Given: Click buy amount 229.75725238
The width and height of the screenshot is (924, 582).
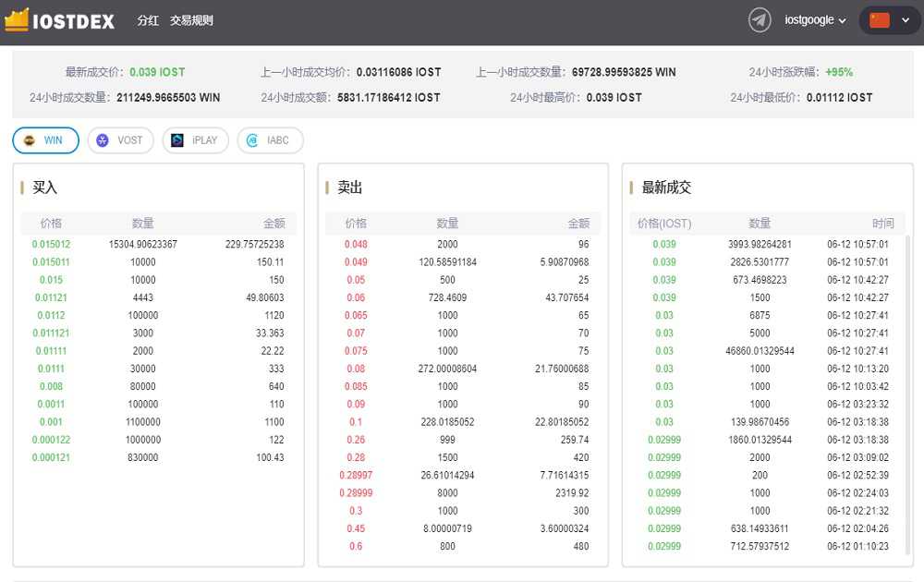Looking at the screenshot, I should (x=255, y=244).
